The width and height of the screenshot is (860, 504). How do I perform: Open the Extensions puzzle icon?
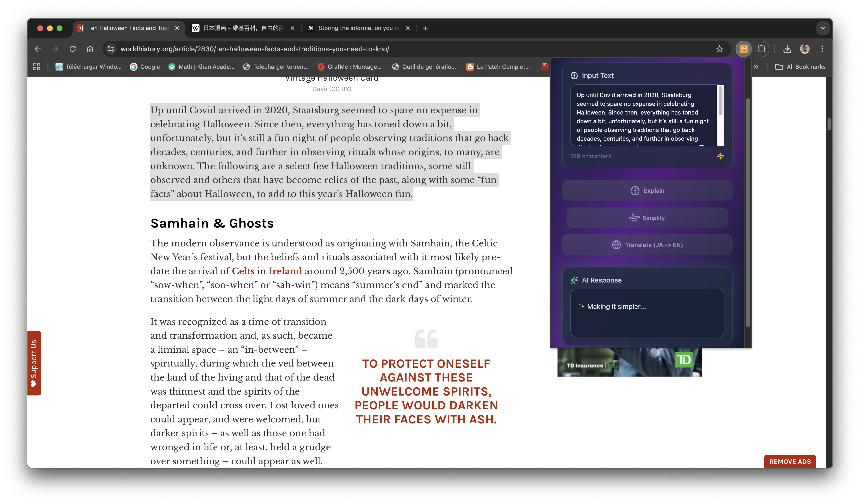coord(761,49)
